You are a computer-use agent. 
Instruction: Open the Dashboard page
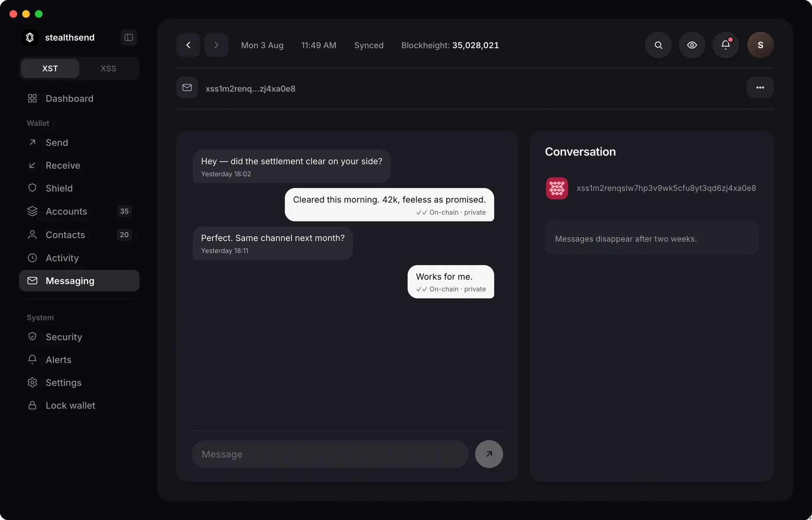(79, 98)
